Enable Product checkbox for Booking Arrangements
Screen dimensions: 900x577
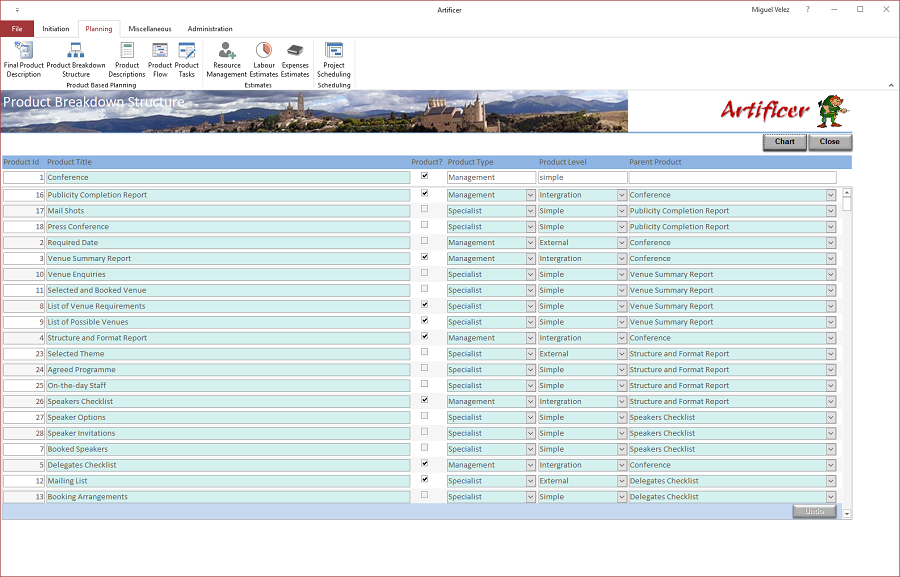[x=425, y=495]
